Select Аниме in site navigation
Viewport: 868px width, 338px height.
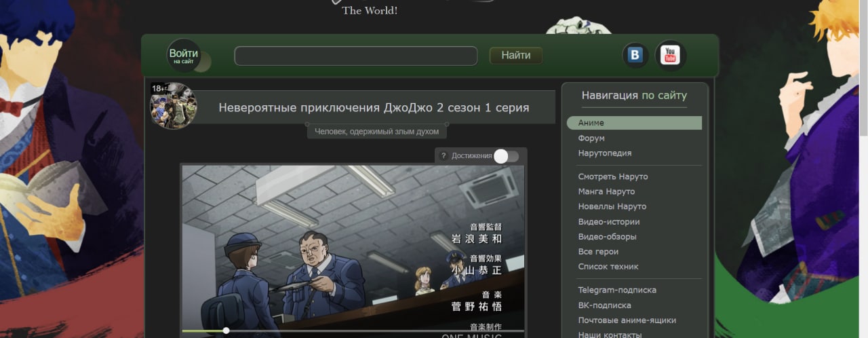[x=634, y=123]
